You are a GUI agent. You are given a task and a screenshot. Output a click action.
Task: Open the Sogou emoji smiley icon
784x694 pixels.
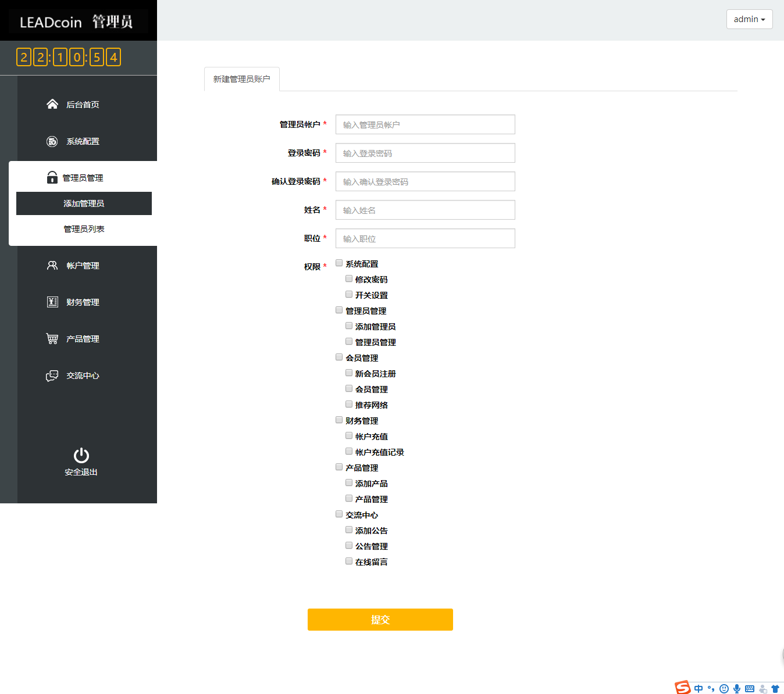(x=724, y=689)
